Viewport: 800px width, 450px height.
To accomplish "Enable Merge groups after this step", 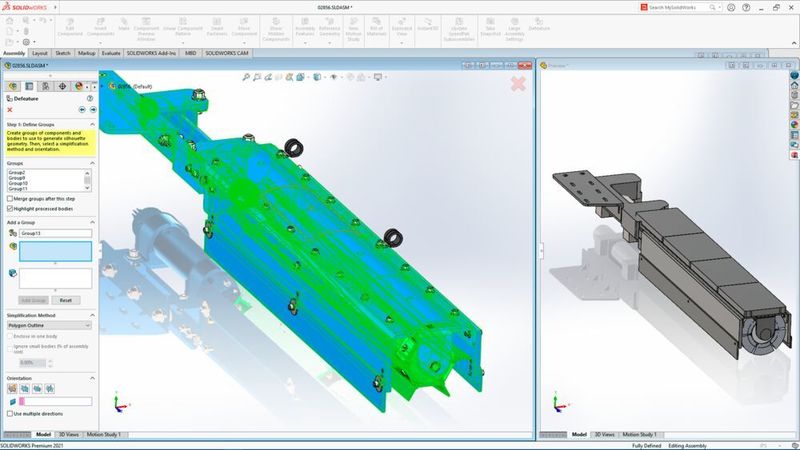I will click(10, 198).
